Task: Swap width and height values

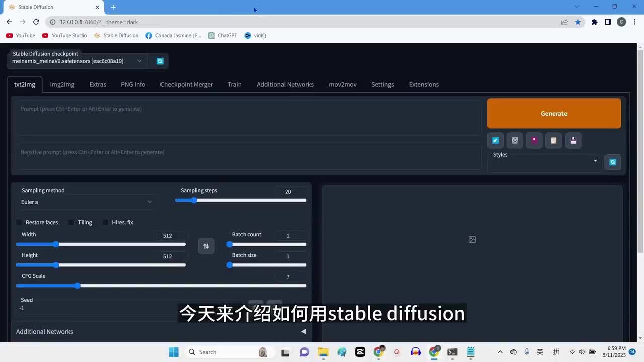Action: pyautogui.click(x=206, y=246)
